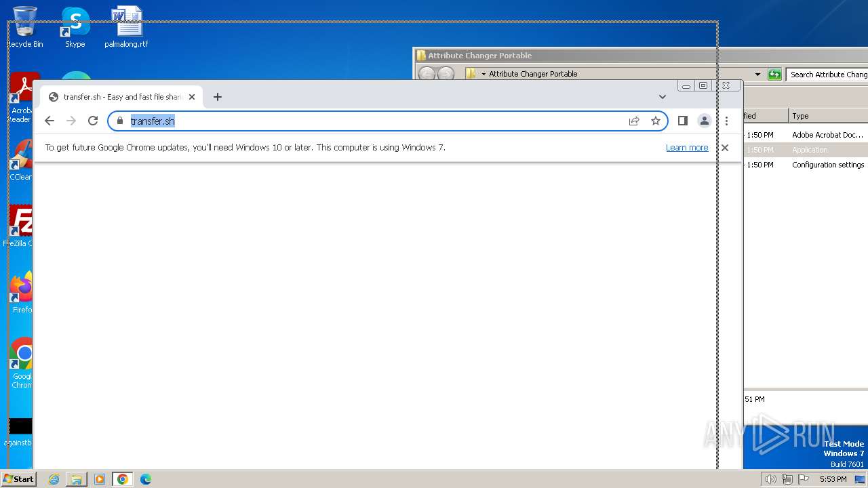The height and width of the screenshot is (488, 868).
Task: Open Microsoft Edge from taskbar
Action: (x=146, y=479)
